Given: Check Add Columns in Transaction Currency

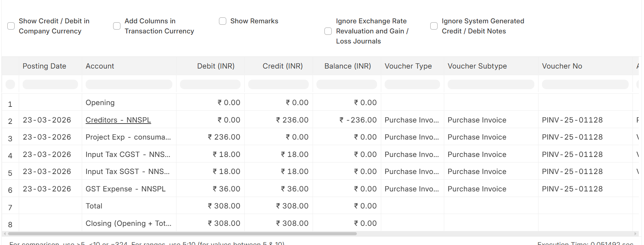Looking at the screenshot, I should coord(117,26).
